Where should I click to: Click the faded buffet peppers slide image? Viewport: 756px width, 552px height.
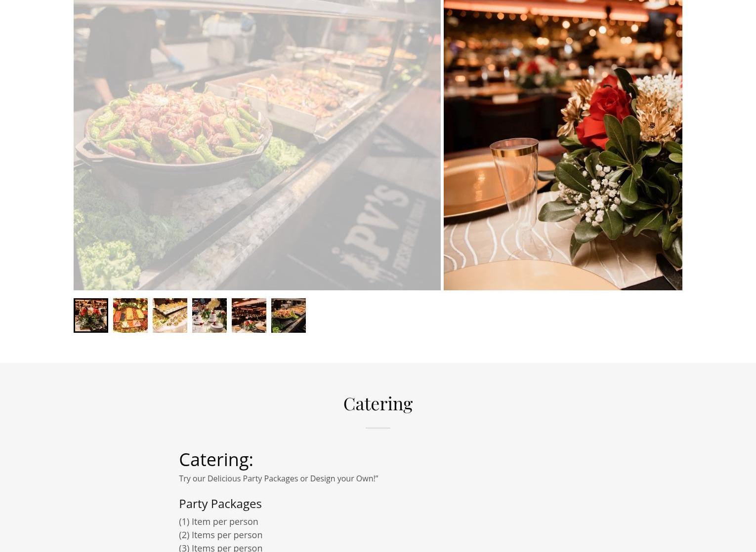click(257, 145)
